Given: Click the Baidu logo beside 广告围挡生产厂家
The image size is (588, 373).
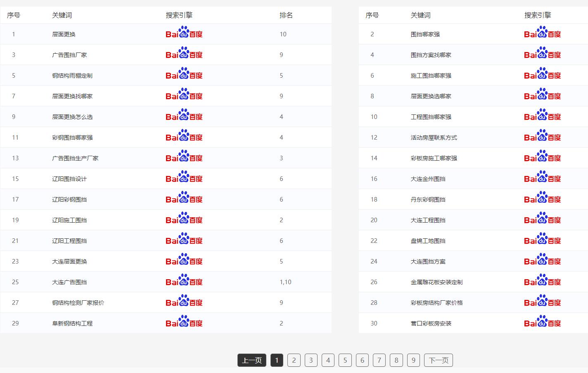Looking at the screenshot, I should 184,156.
